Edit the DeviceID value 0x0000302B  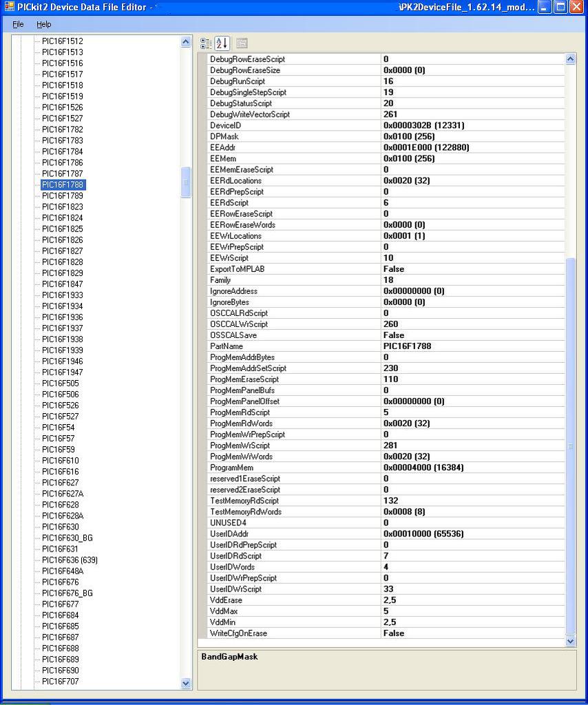473,125
